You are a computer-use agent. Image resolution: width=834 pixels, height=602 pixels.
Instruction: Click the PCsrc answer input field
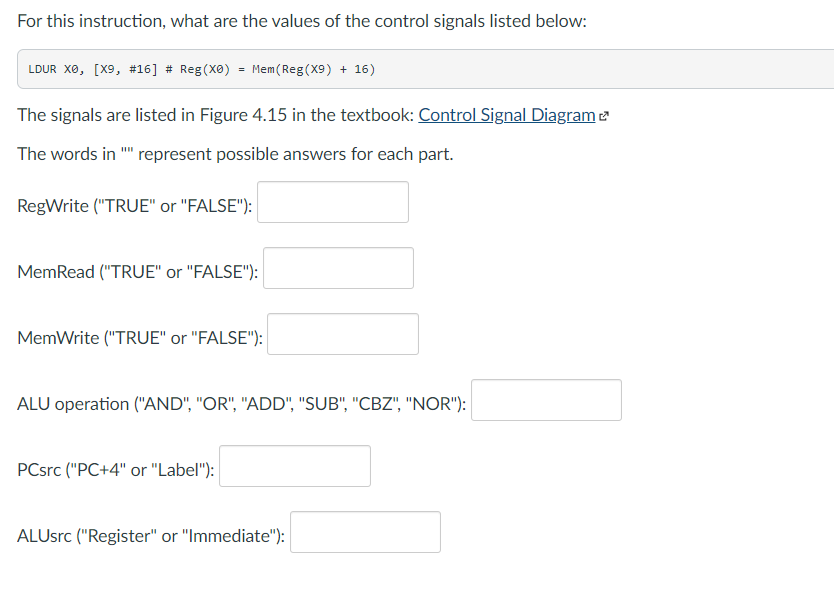(x=294, y=465)
